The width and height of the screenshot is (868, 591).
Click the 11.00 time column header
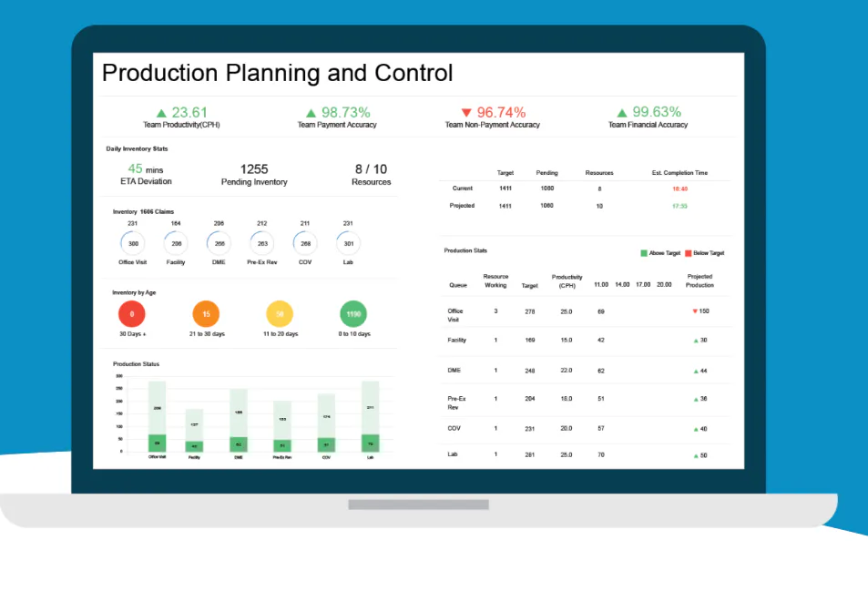pyautogui.click(x=601, y=285)
